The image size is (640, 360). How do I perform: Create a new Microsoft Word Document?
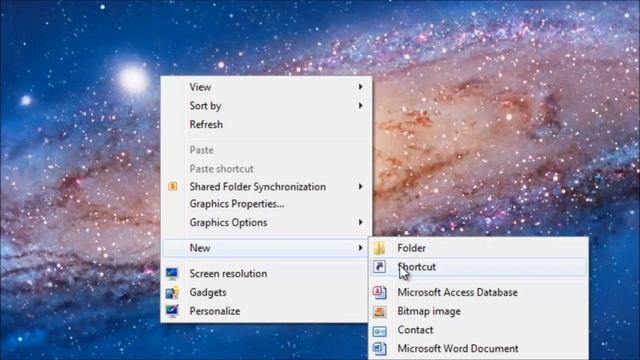478,349
